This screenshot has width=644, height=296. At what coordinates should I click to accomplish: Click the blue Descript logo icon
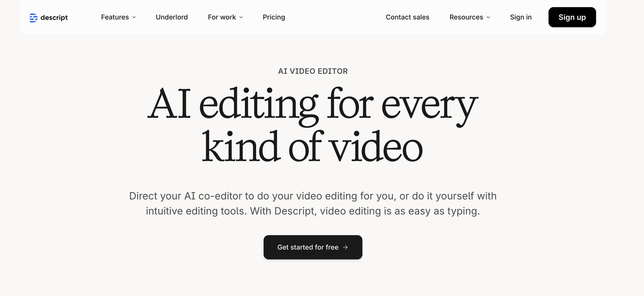tap(33, 18)
